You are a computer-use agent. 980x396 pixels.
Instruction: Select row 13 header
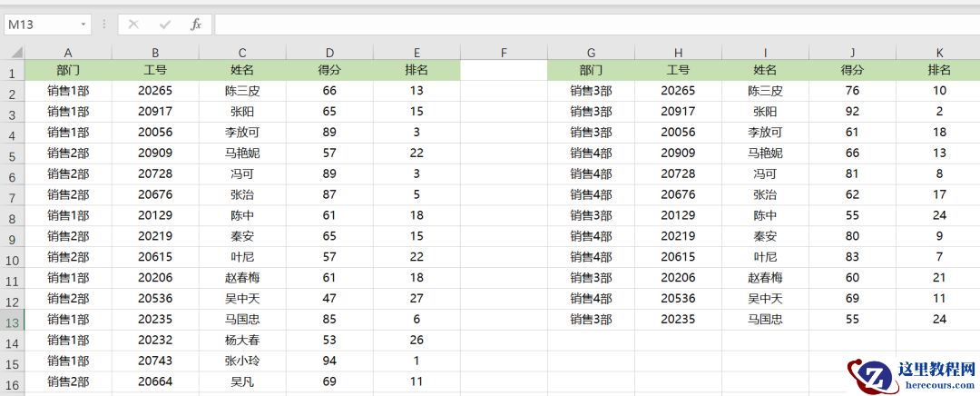pyautogui.click(x=12, y=320)
